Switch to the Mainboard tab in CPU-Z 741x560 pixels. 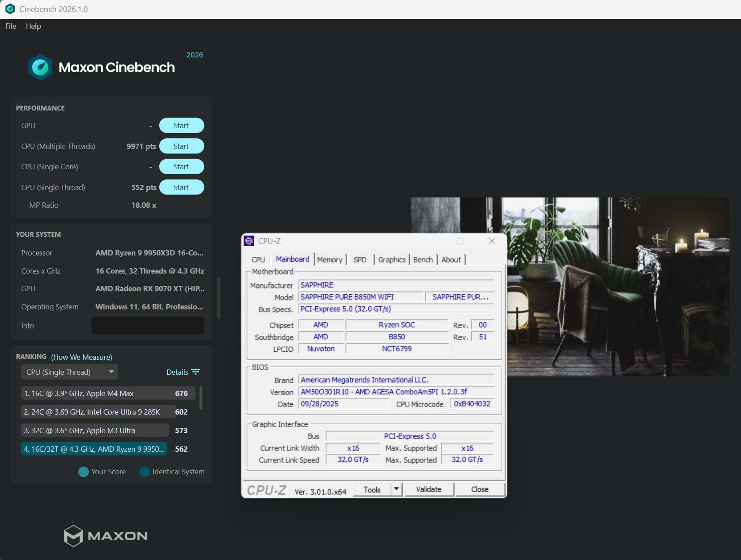pyautogui.click(x=293, y=259)
